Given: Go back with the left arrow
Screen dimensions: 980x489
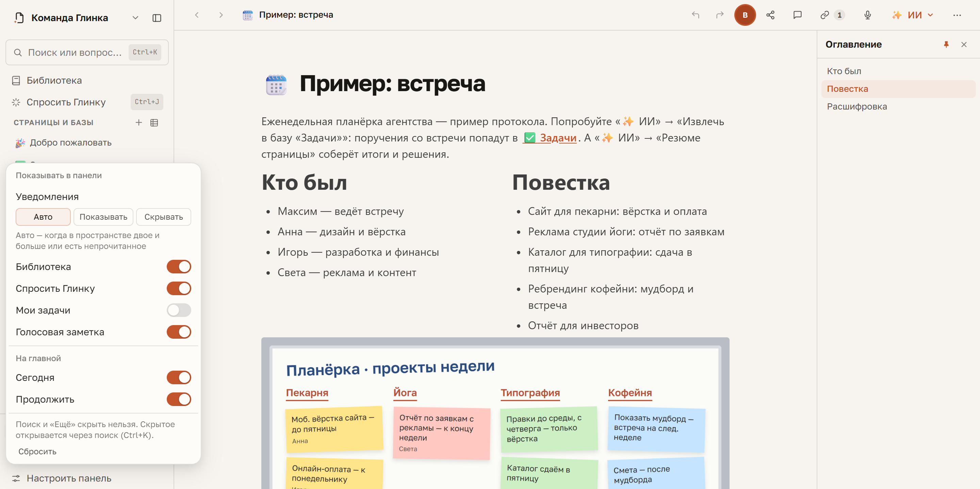Looking at the screenshot, I should tap(197, 15).
